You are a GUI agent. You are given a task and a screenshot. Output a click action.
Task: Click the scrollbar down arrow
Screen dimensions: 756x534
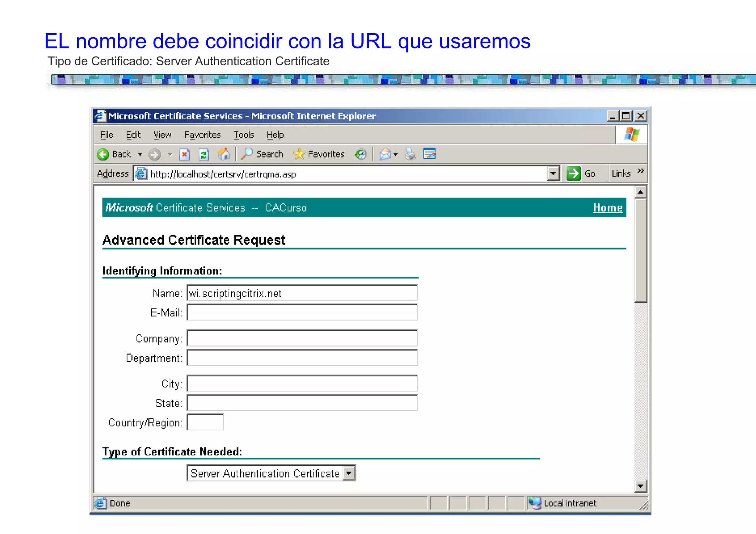[x=640, y=486]
